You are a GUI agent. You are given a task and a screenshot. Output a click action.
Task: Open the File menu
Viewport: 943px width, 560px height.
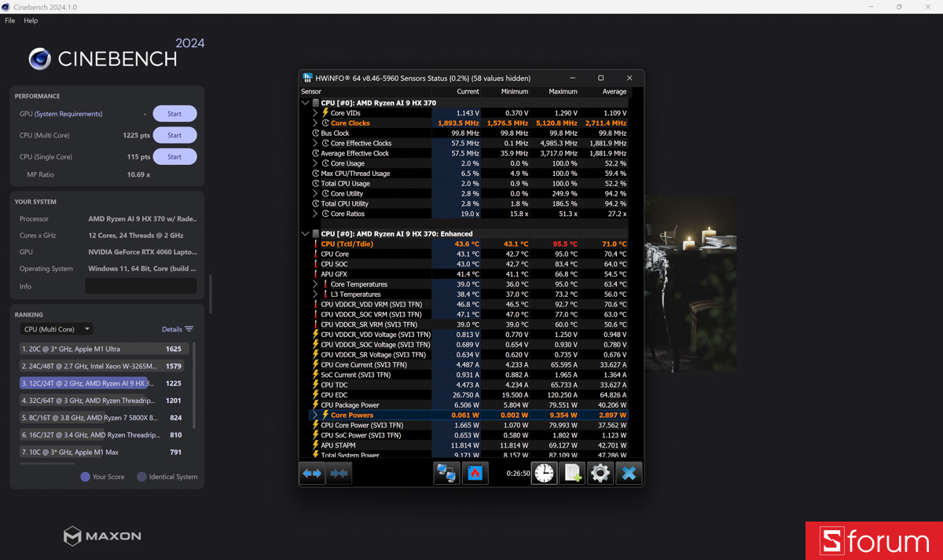(x=10, y=20)
